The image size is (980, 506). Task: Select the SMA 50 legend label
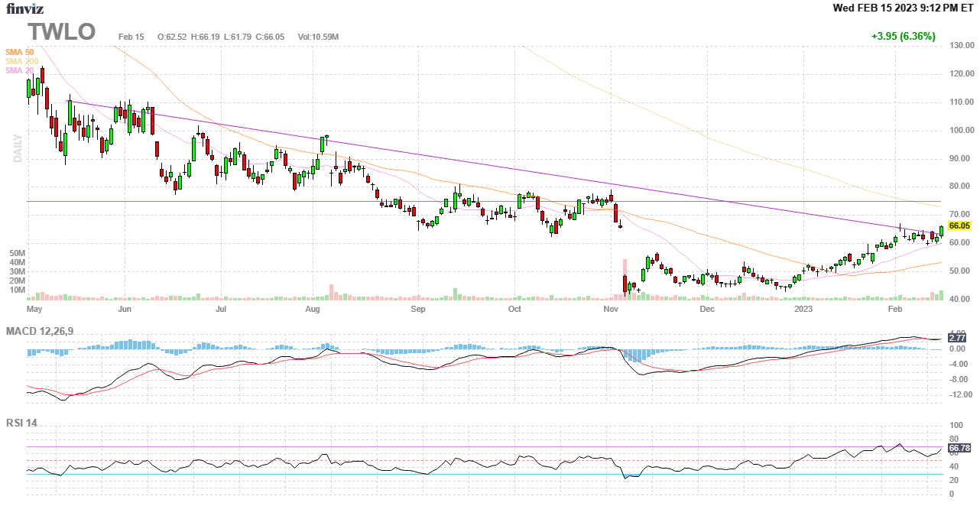(x=20, y=52)
